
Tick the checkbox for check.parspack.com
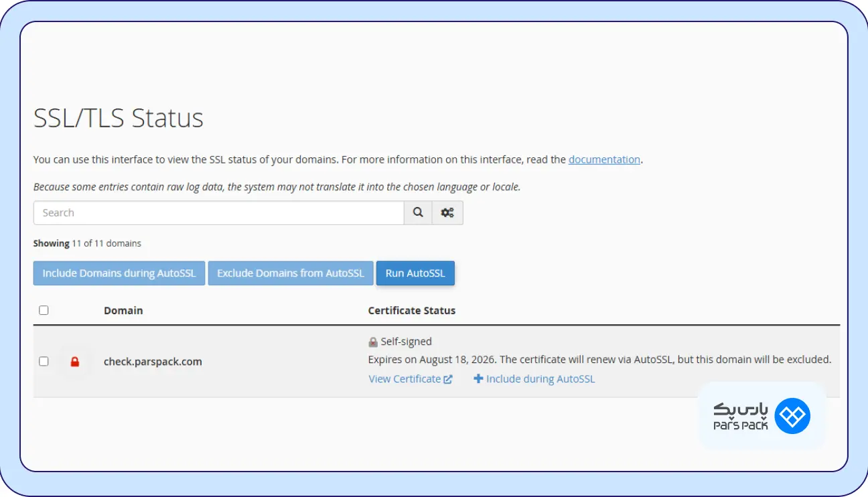44,362
